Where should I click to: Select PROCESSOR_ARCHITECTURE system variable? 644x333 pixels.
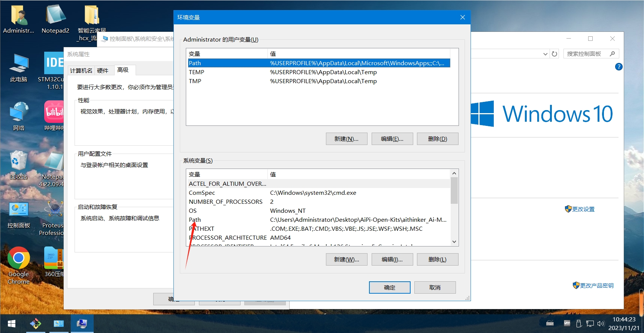tap(319, 237)
